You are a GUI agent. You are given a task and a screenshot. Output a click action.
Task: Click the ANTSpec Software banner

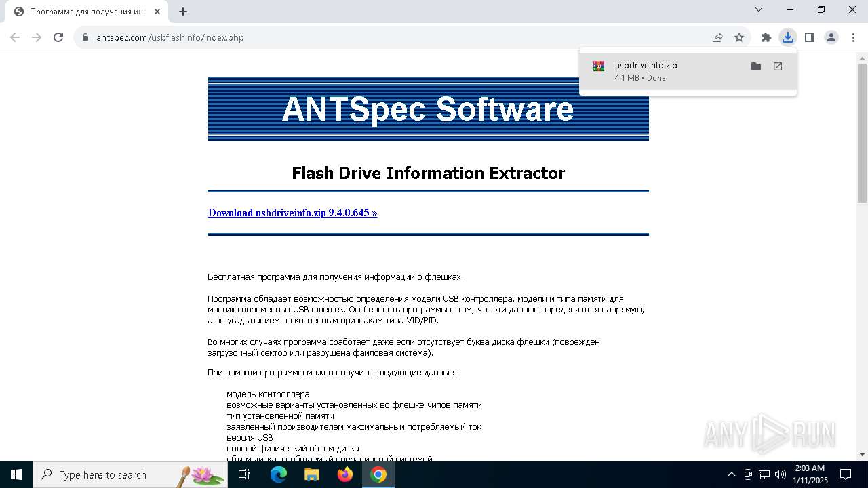428,109
